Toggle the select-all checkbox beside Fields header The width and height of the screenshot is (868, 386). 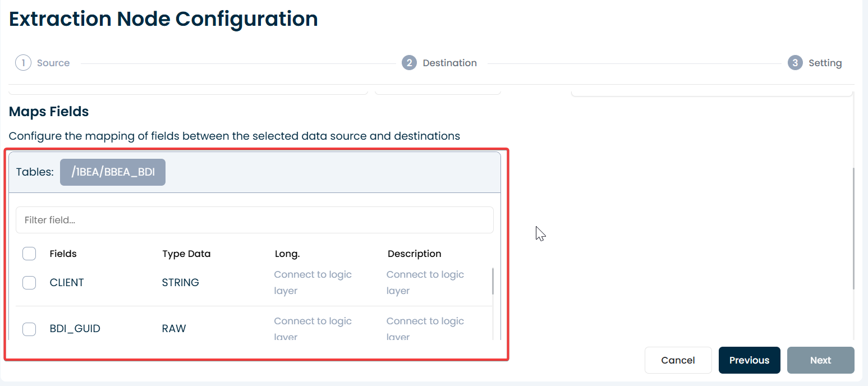[x=29, y=254]
